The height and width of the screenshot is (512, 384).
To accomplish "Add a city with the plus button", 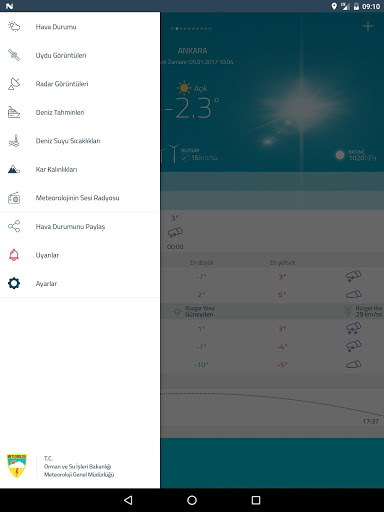I will (x=368, y=26).
